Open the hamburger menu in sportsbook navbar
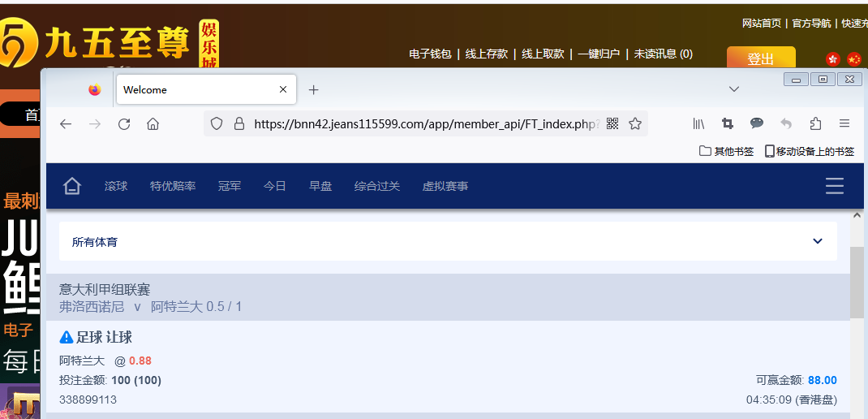Image resolution: width=868 pixels, height=419 pixels. pos(834,186)
